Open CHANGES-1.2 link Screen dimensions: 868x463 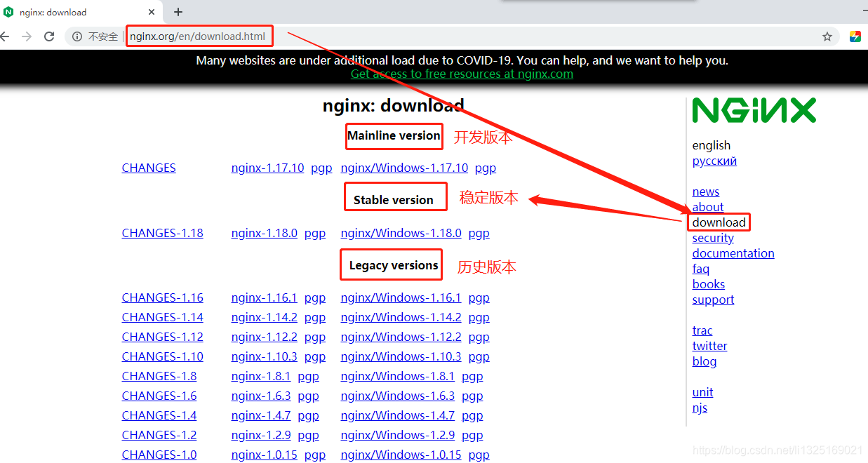coord(159,435)
